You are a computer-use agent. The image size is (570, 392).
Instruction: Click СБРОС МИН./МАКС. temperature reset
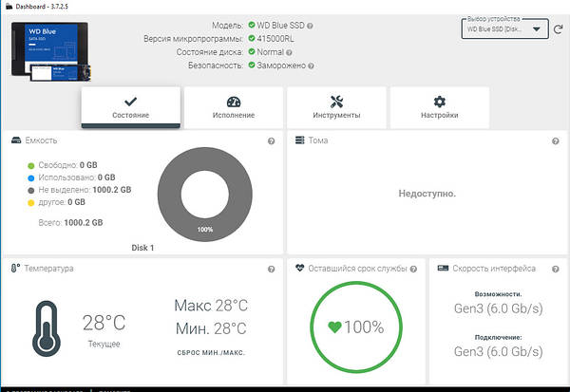click(x=211, y=353)
